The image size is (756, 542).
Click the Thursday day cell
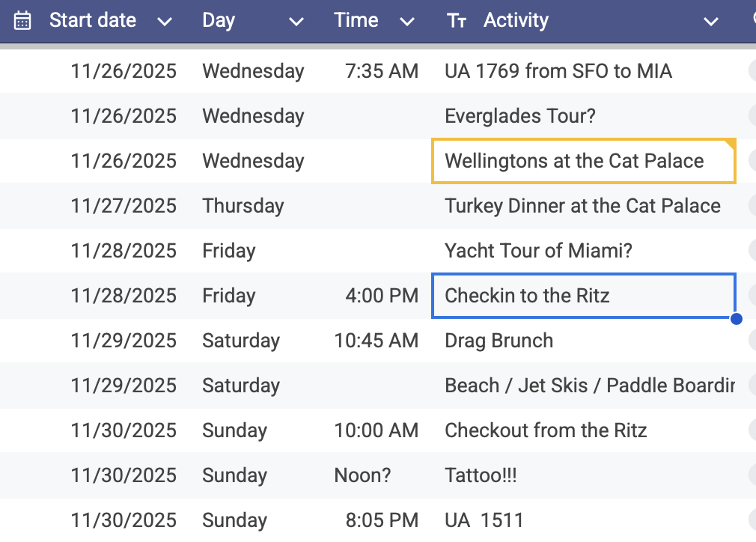click(243, 207)
